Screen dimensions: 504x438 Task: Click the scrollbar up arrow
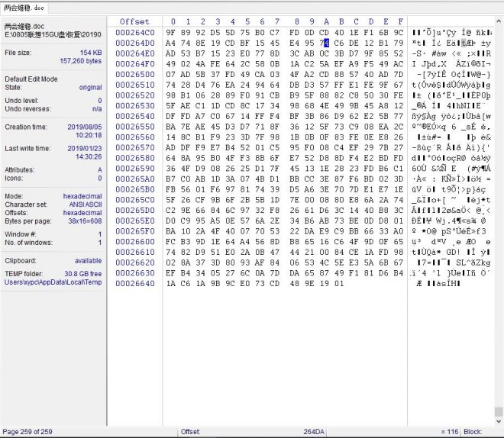[x=498, y=21]
